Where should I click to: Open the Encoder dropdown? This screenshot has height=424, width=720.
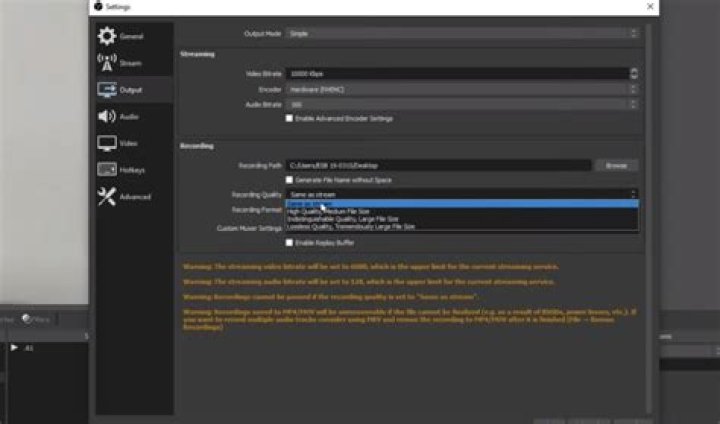[462, 90]
